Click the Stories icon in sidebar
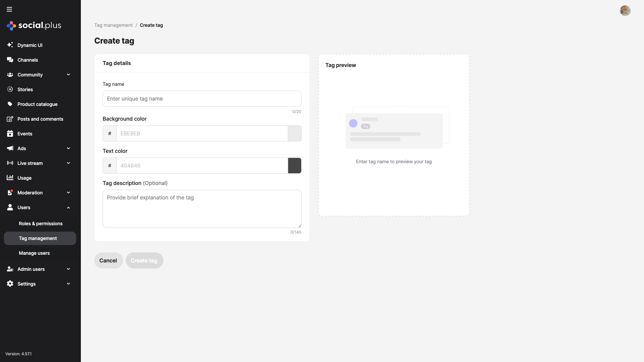 point(10,89)
